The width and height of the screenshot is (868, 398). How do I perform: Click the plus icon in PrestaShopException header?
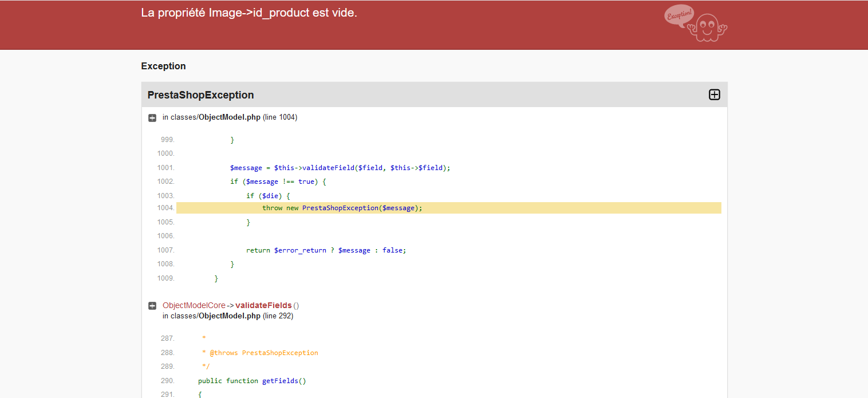coord(714,94)
